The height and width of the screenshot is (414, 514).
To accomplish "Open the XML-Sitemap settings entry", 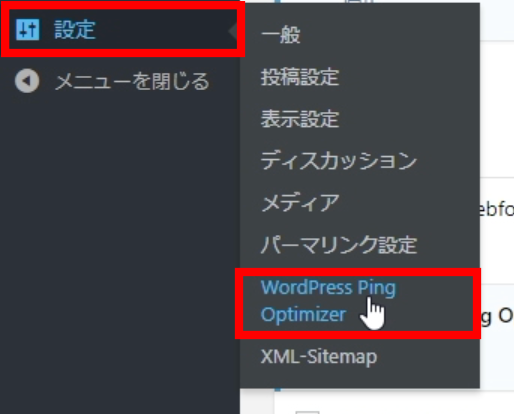I will pyautogui.click(x=319, y=357).
